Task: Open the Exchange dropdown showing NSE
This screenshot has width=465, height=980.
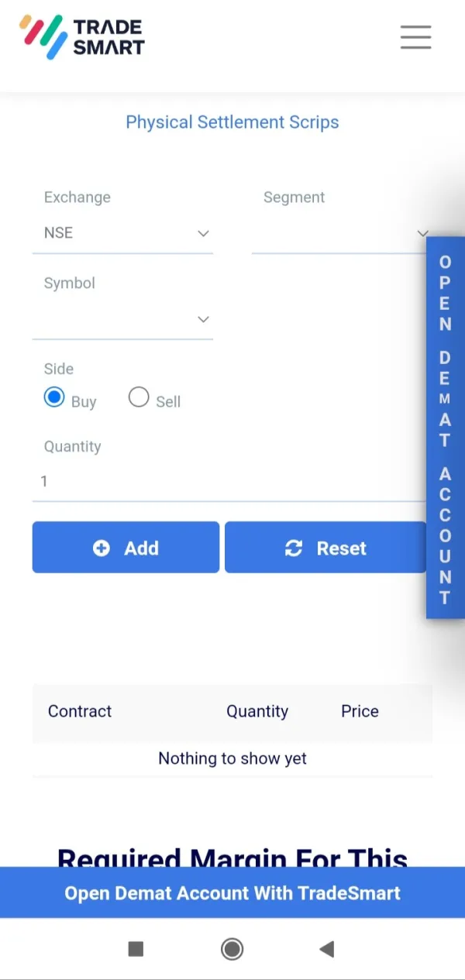Action: (122, 233)
